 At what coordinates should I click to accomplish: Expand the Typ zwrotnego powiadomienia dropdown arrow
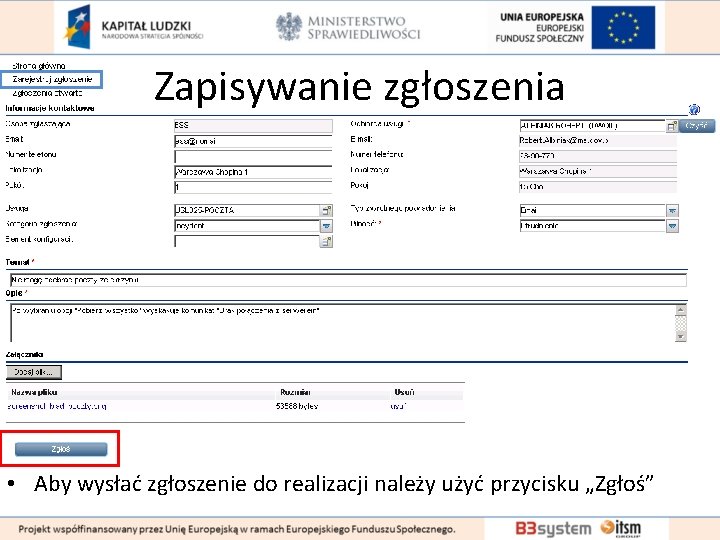[672, 210]
